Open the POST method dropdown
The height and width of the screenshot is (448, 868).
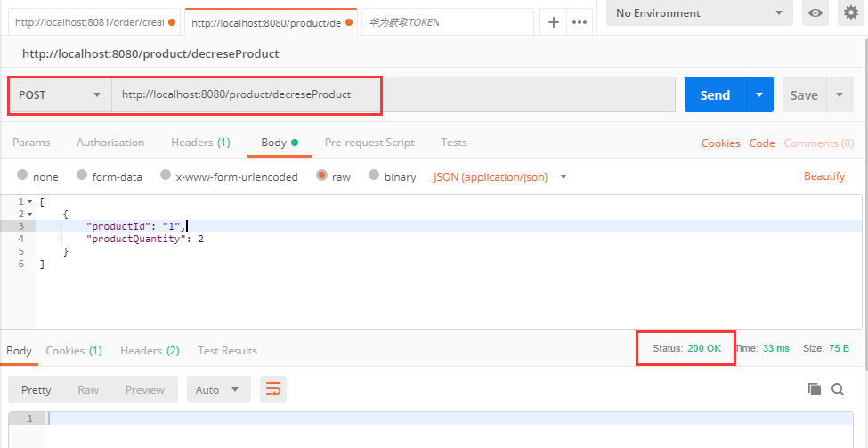(60, 94)
